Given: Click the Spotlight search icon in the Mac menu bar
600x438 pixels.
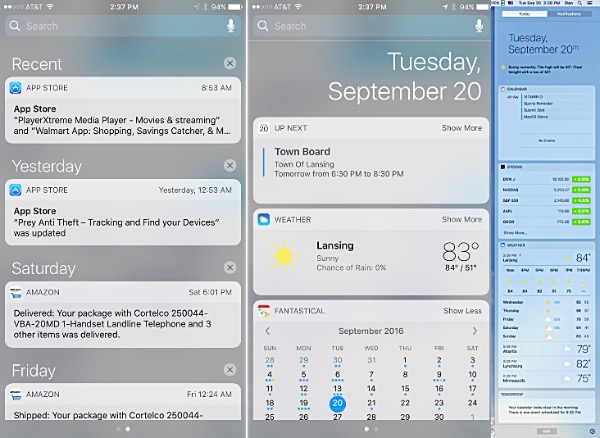Looking at the screenshot, I should (x=580, y=3).
